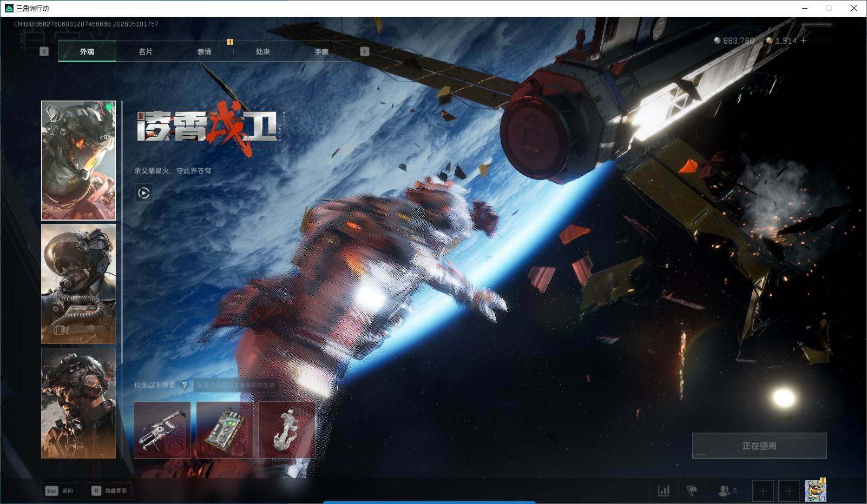The image size is (867, 504).
Task: Maximize the 三角洲行动 window
Action: [829, 8]
